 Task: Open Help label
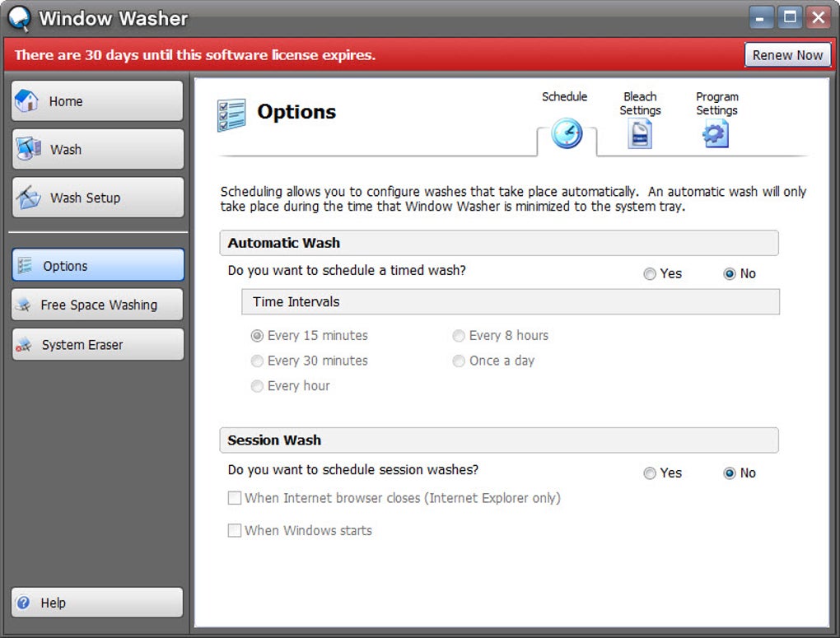point(53,603)
